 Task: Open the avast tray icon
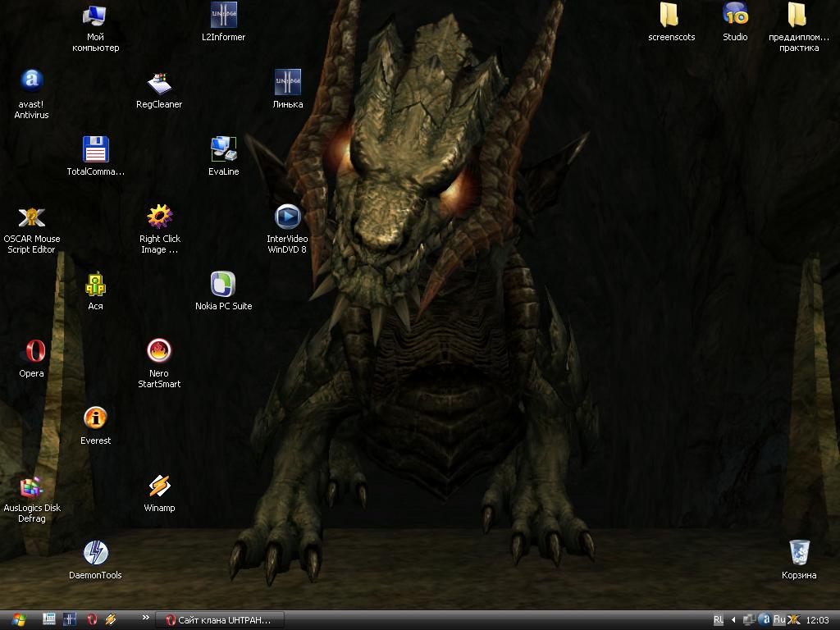coord(765,620)
